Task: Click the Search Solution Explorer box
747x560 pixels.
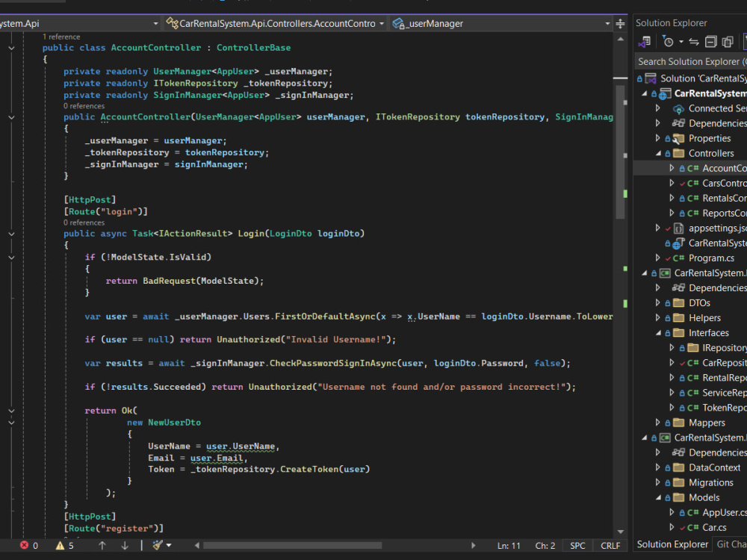Action: (691, 61)
